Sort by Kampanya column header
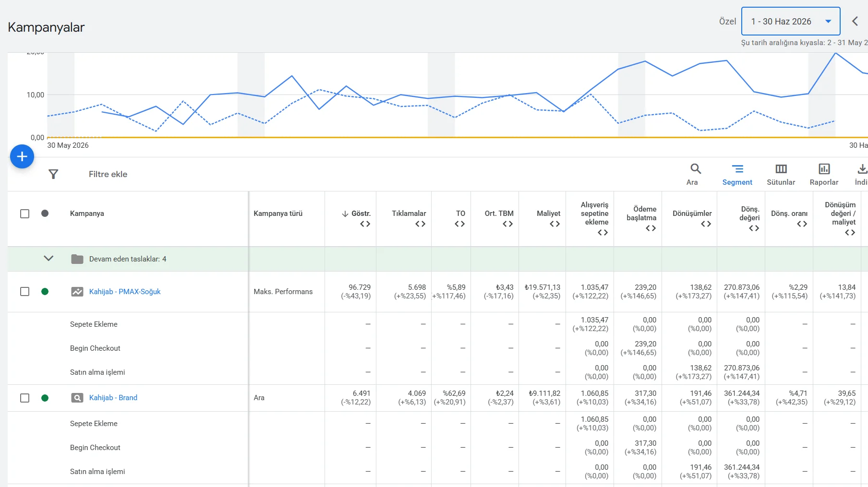868x487 pixels. tap(87, 214)
